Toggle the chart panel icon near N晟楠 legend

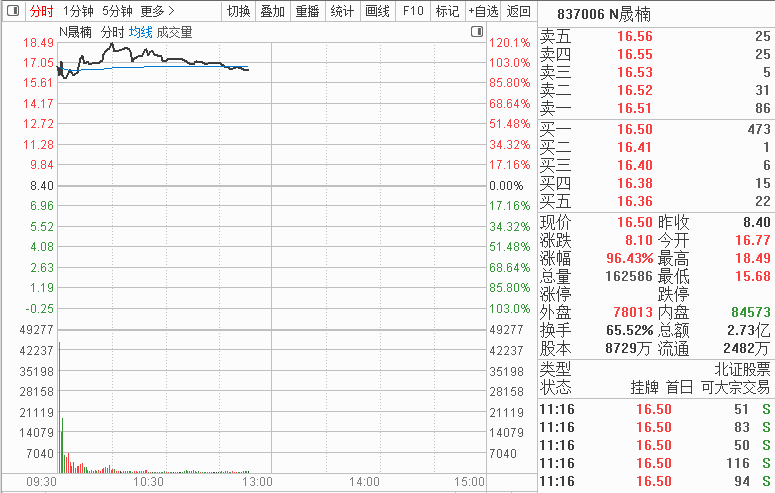(477, 32)
